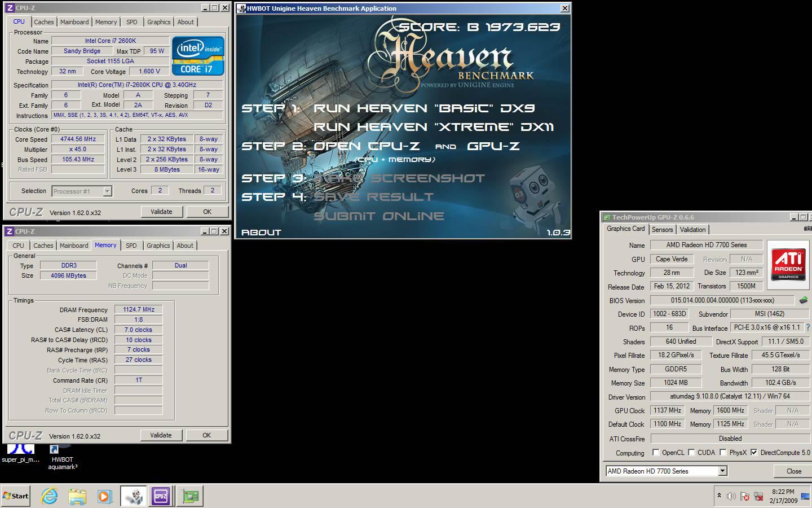Viewport: 812px width, 508px height.
Task: Click the GPU-Z title bar icon
Action: [607, 217]
